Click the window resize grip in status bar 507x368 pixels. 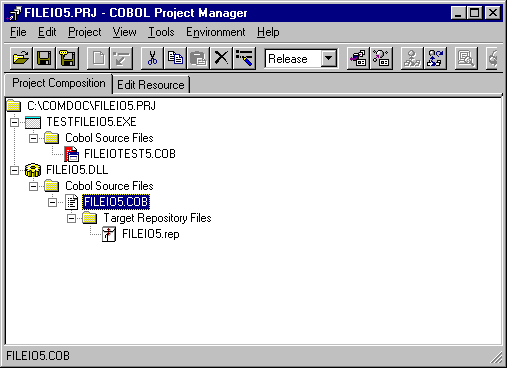(x=496, y=358)
